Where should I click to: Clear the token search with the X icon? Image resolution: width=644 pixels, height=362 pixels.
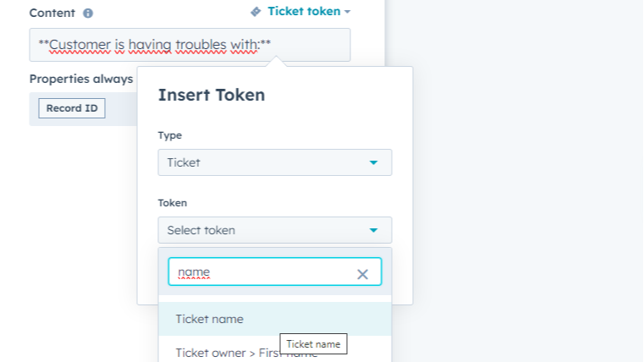362,274
